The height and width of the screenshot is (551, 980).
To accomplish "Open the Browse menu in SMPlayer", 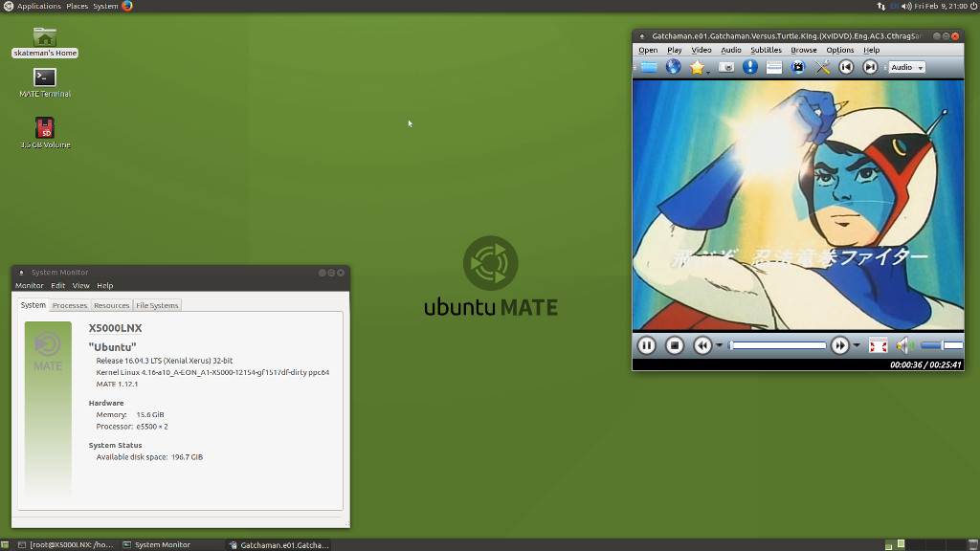I will pyautogui.click(x=804, y=50).
